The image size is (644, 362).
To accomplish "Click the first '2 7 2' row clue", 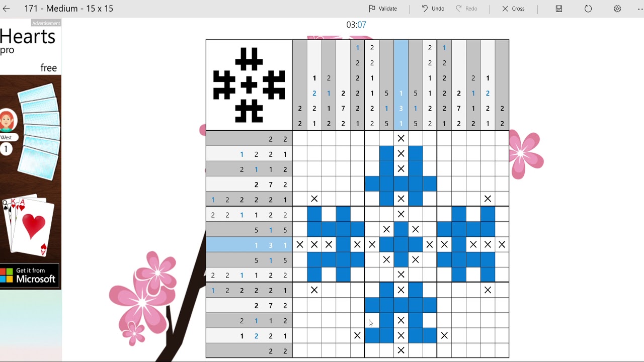I will 249,185.
